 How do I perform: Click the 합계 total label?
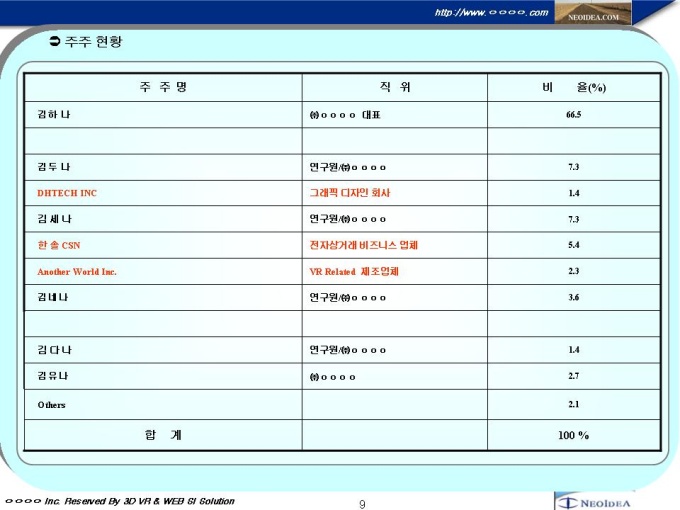click(x=163, y=435)
